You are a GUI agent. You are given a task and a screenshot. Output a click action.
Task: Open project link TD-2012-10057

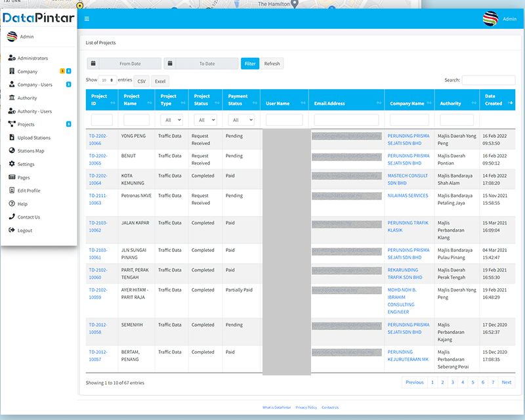click(x=98, y=355)
